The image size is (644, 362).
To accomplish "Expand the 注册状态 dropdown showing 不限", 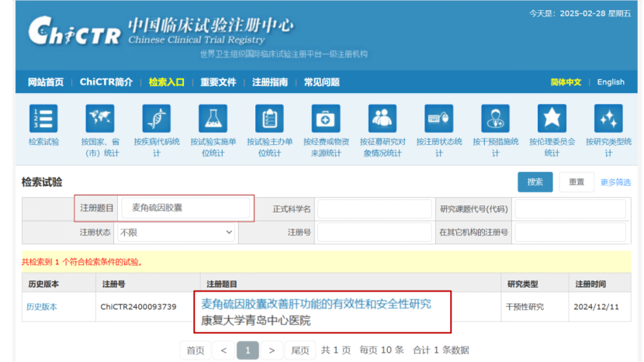I will [x=176, y=233].
